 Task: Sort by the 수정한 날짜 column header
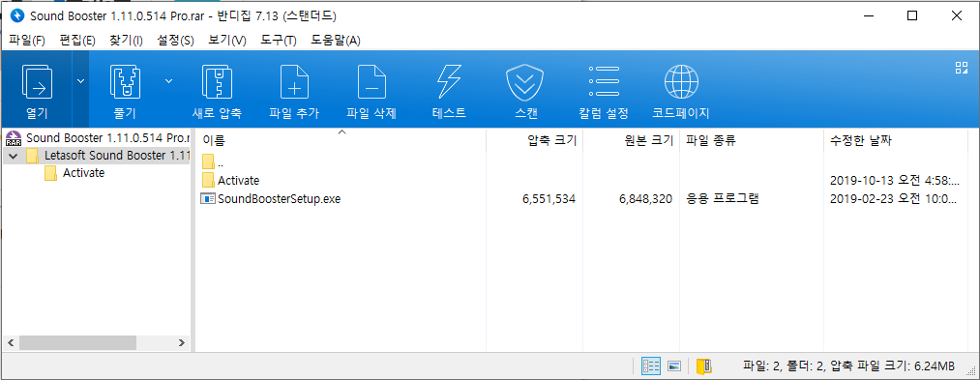pyautogui.click(x=861, y=141)
